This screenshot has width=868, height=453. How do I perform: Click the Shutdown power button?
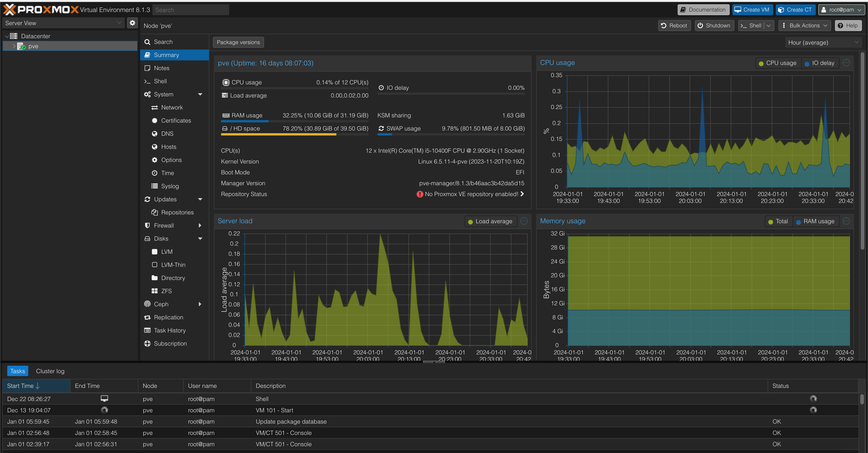coord(714,26)
